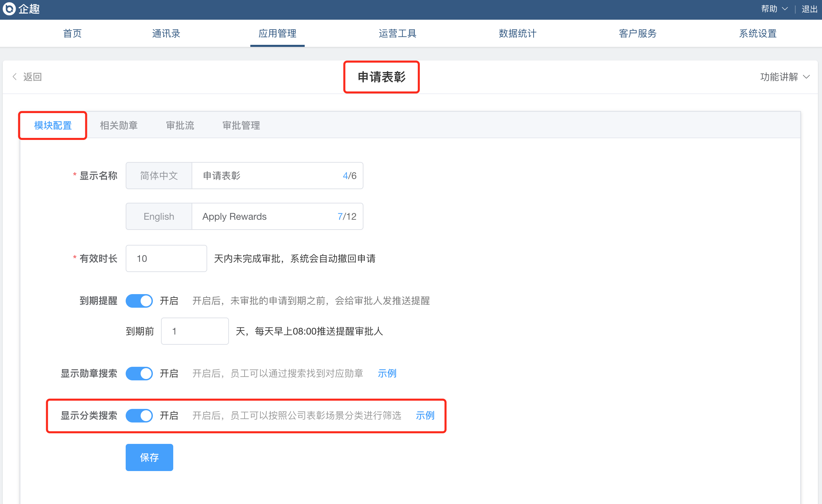
Task: Open the 示例 link for 显示分类搜索
Action: (425, 415)
